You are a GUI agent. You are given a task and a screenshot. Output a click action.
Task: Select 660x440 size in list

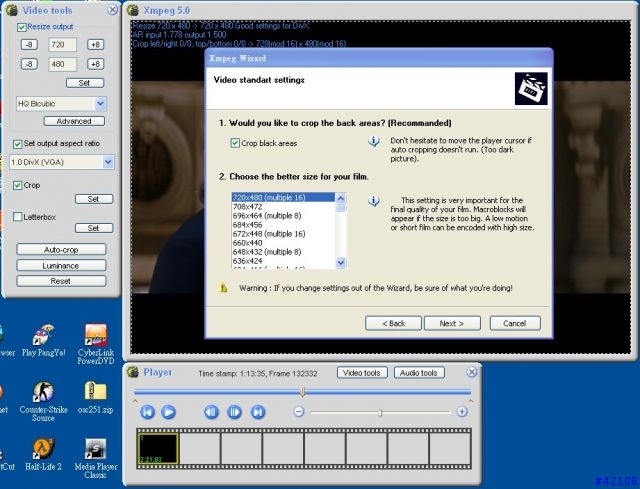click(283, 243)
